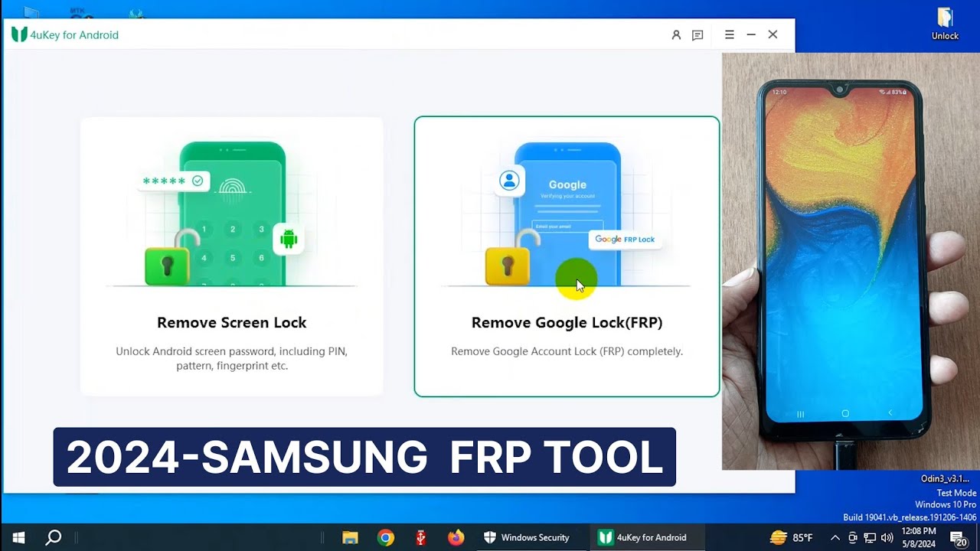980x551 pixels.
Task: Open the Windows Start menu
Action: (x=18, y=537)
